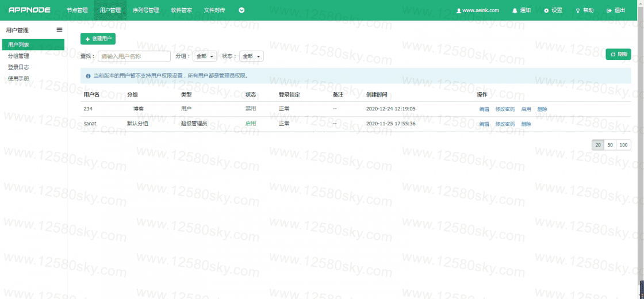This screenshot has width=644, height=299.
Task: Open 用户管理 in the top navigation
Action: point(110,10)
